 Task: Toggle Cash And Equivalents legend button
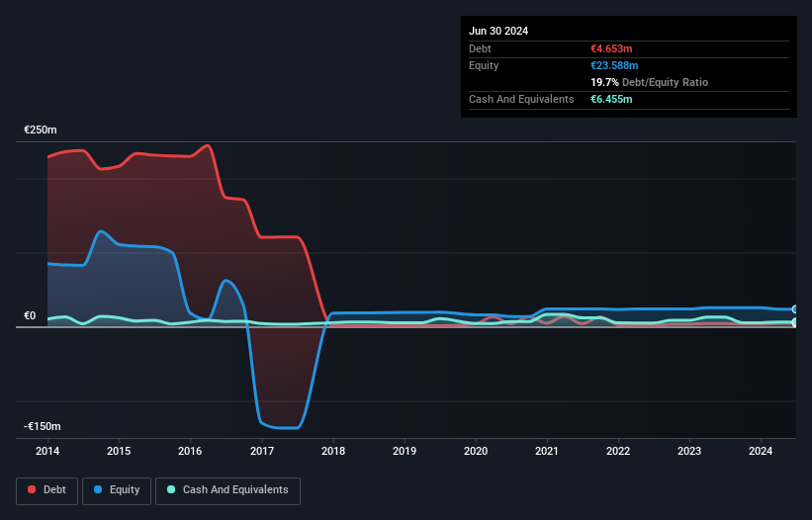tap(227, 490)
